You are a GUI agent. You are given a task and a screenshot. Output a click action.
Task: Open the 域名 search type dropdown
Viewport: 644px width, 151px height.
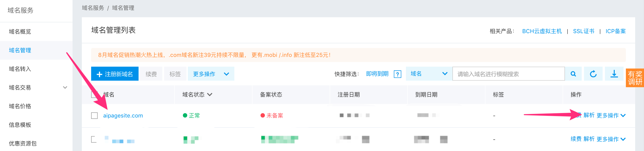click(x=428, y=74)
